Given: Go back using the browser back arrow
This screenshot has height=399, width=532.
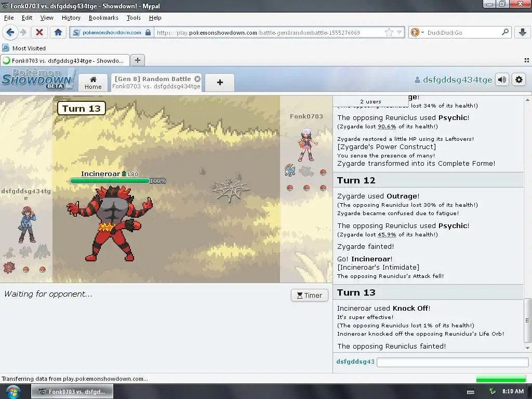Looking at the screenshot, I should [x=10, y=32].
